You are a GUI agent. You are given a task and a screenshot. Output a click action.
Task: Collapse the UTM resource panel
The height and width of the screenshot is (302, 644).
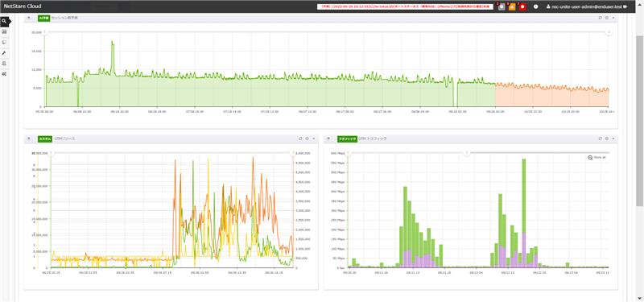click(29, 139)
